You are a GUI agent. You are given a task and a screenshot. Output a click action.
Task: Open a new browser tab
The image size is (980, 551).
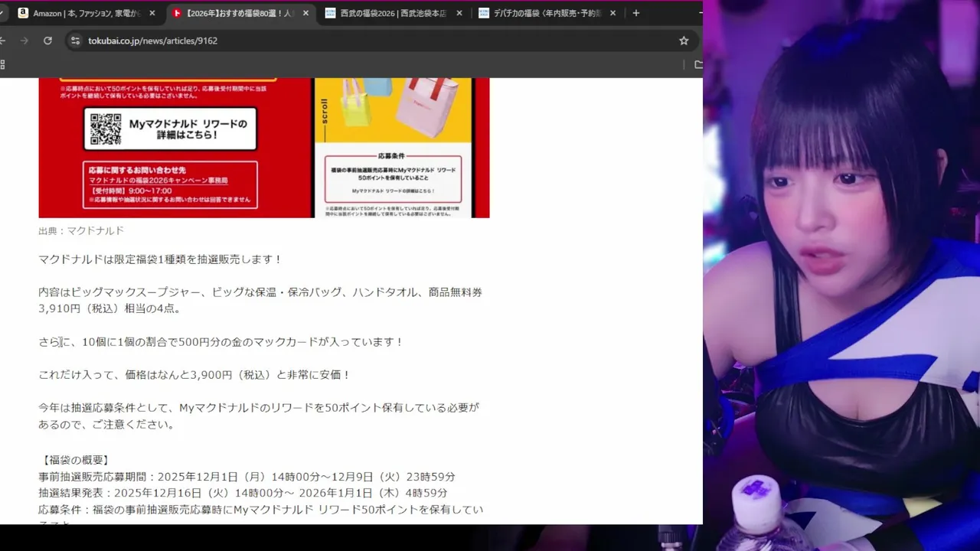(x=636, y=13)
